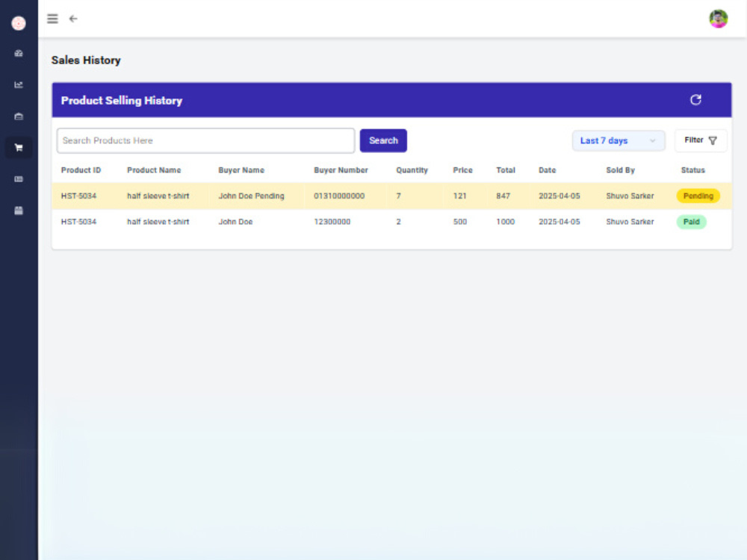Click the Product ID column header
This screenshot has width=747, height=560.
tap(81, 170)
